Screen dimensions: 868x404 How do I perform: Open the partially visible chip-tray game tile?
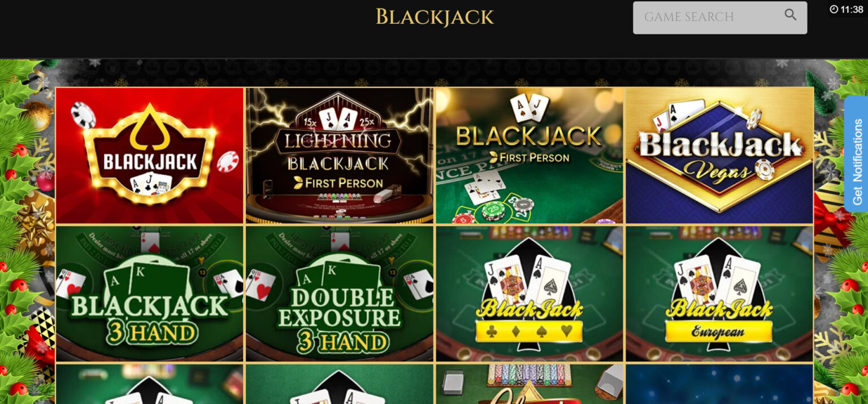pyautogui.click(x=530, y=384)
